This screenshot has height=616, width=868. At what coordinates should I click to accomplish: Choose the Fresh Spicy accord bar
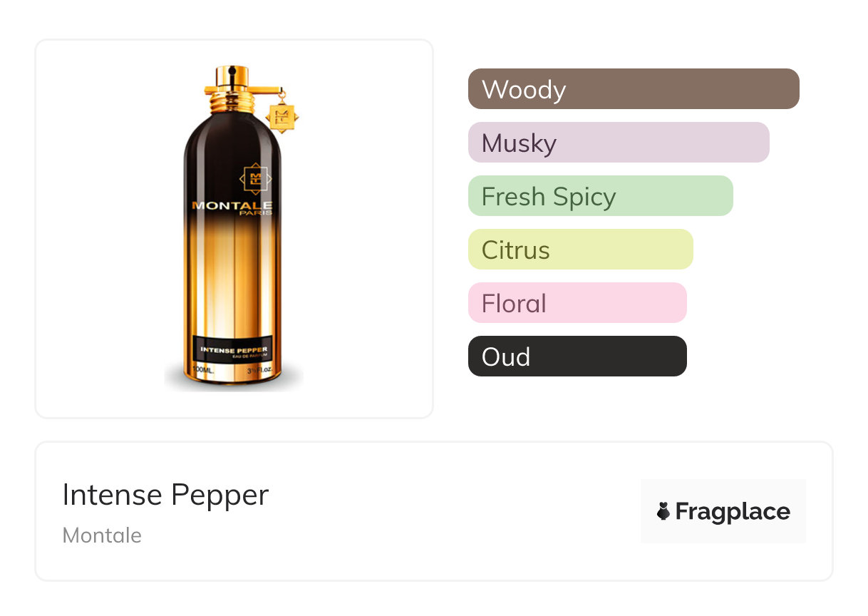pyautogui.click(x=600, y=196)
